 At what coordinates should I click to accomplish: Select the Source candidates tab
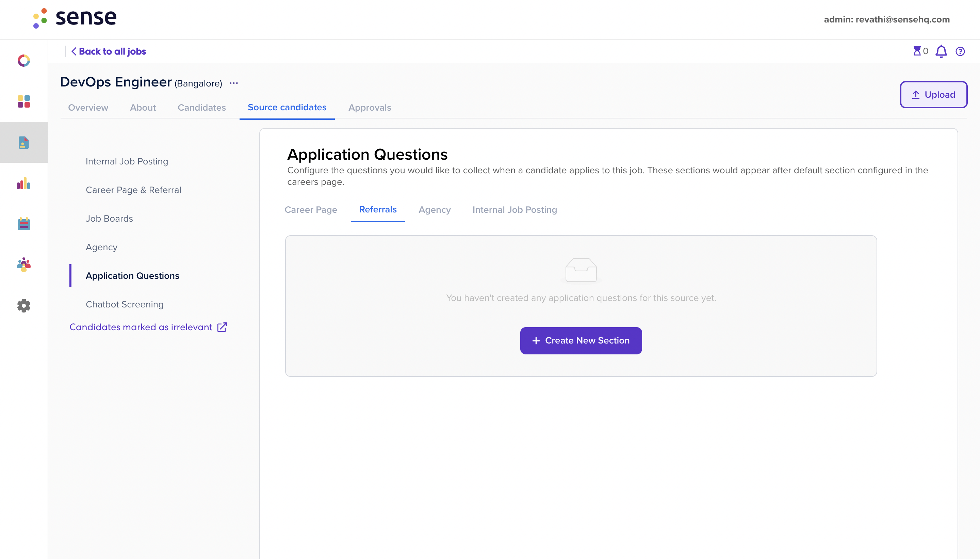pos(287,108)
